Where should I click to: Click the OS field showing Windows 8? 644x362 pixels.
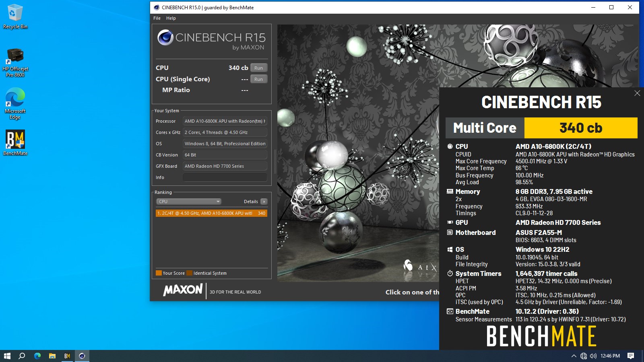point(225,144)
